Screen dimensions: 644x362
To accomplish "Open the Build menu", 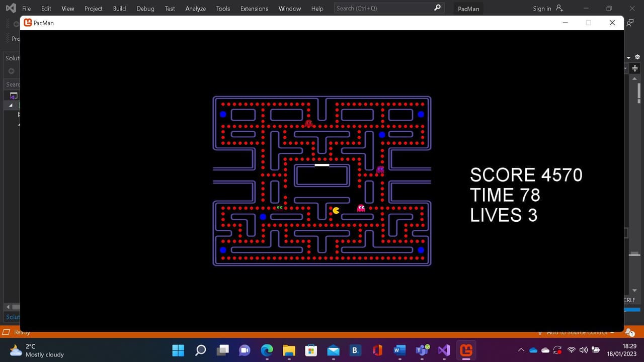I will coord(120,9).
